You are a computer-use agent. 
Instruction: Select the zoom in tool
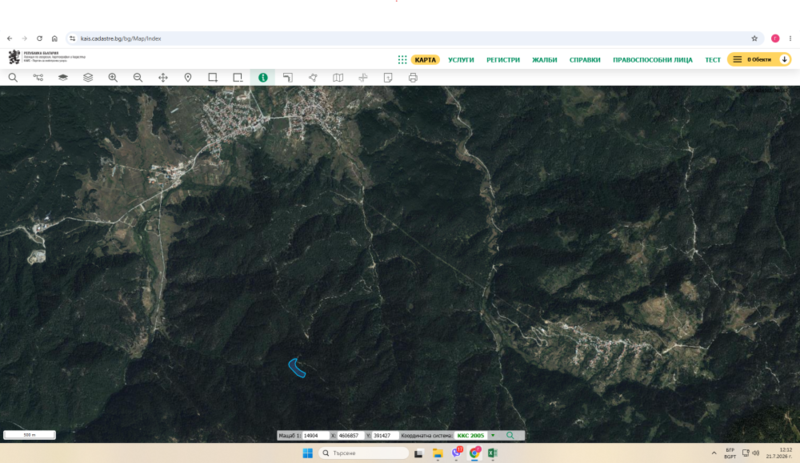[113, 78]
